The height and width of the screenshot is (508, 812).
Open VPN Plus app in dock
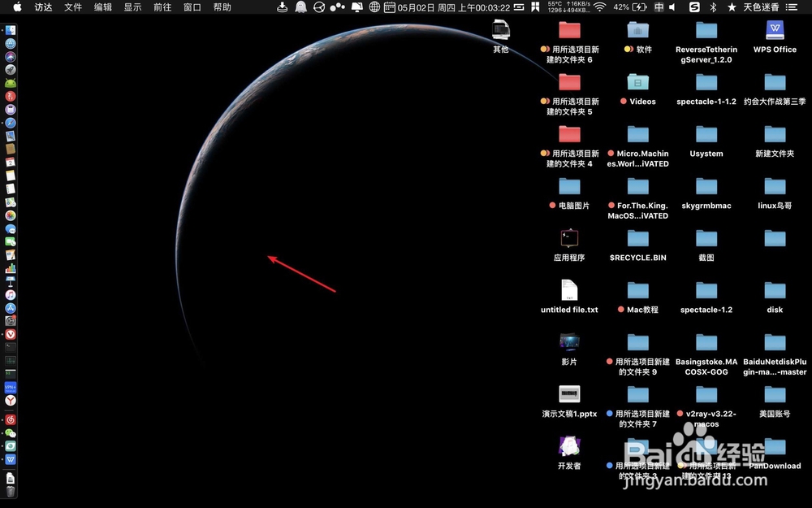(x=11, y=387)
